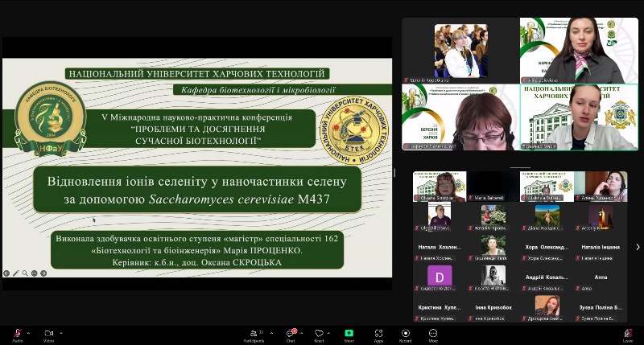Select participant with Big Ben avatar
The image size is (644, 345).
[x=601, y=217]
